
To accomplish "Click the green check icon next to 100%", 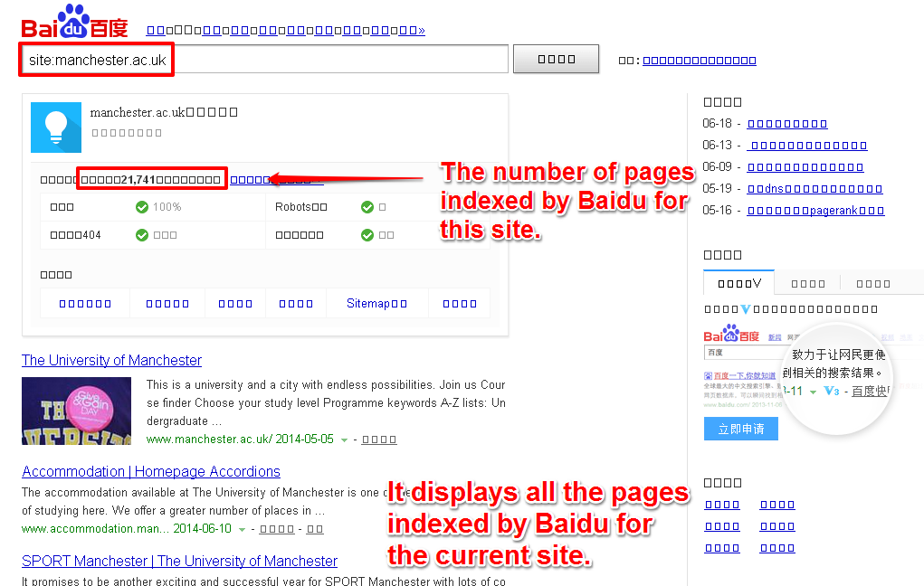I will click(x=141, y=207).
